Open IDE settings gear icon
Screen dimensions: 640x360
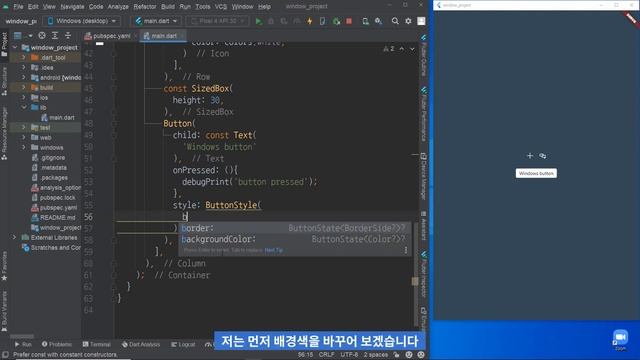(x=408, y=21)
